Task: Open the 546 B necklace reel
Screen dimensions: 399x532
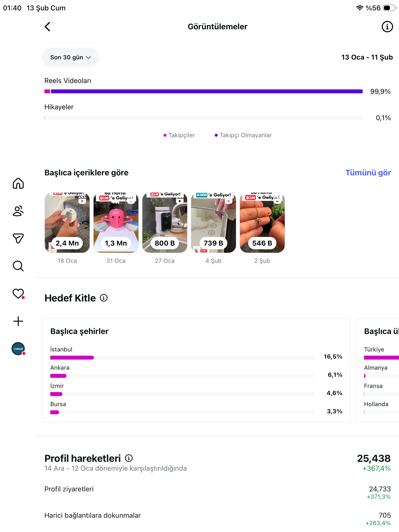Action: tap(262, 223)
